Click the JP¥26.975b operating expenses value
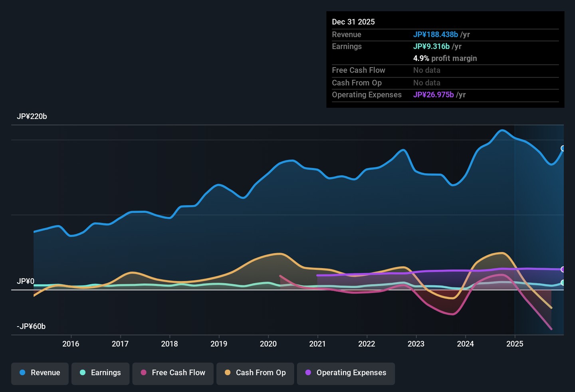 click(x=433, y=95)
